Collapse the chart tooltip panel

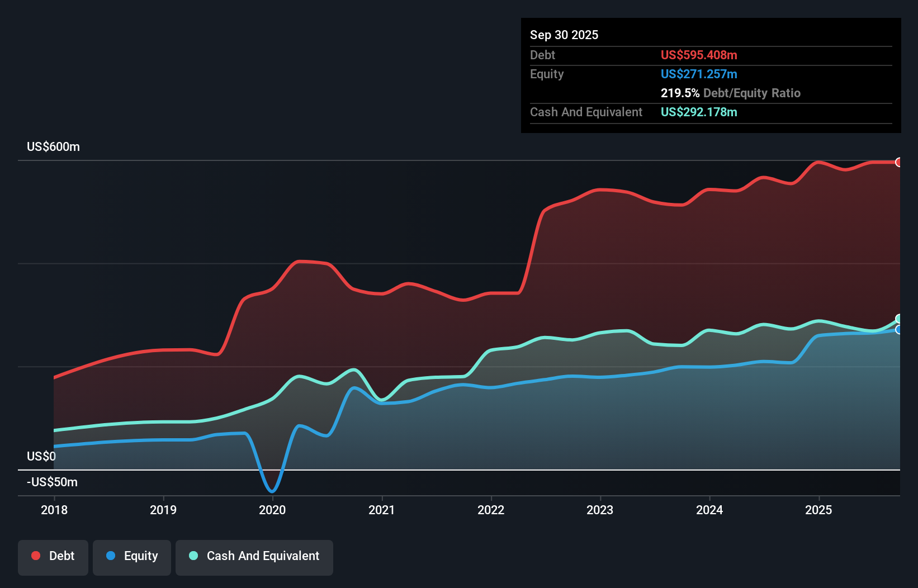pyautogui.click(x=711, y=75)
